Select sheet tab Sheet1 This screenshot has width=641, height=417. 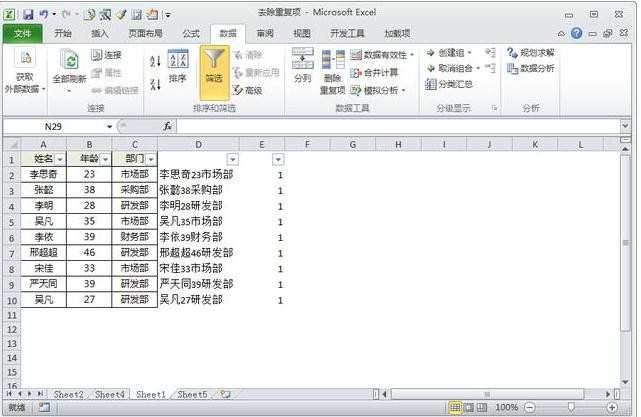point(151,395)
